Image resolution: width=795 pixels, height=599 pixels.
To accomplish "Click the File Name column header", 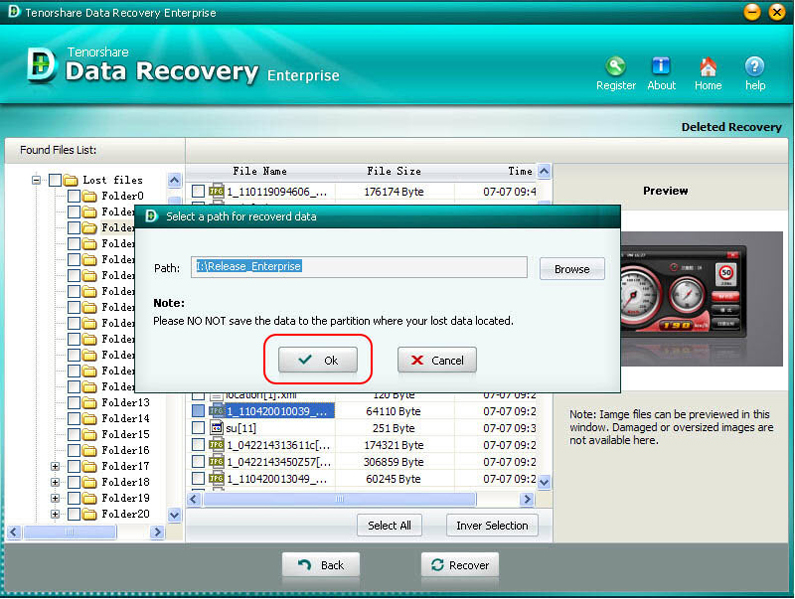I will (259, 171).
